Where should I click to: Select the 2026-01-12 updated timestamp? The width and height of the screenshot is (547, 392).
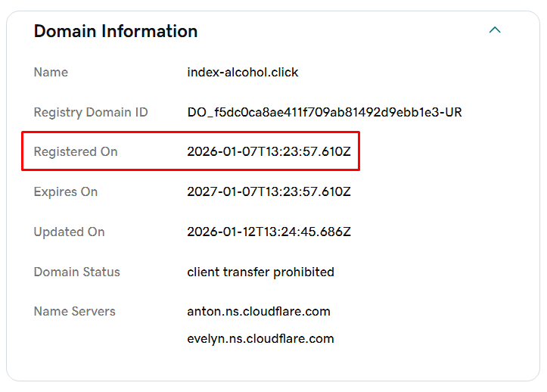pyautogui.click(x=269, y=232)
